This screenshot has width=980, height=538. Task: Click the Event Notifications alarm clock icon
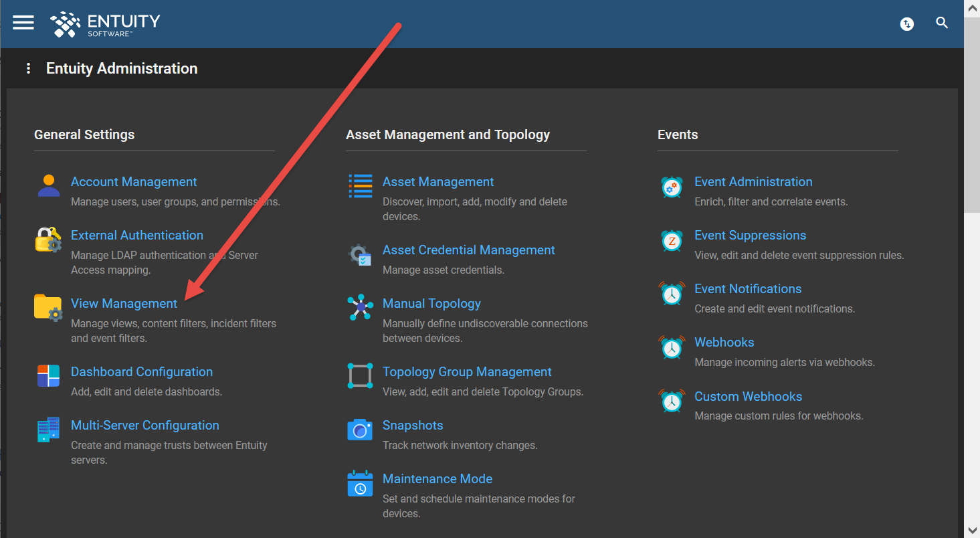point(672,293)
